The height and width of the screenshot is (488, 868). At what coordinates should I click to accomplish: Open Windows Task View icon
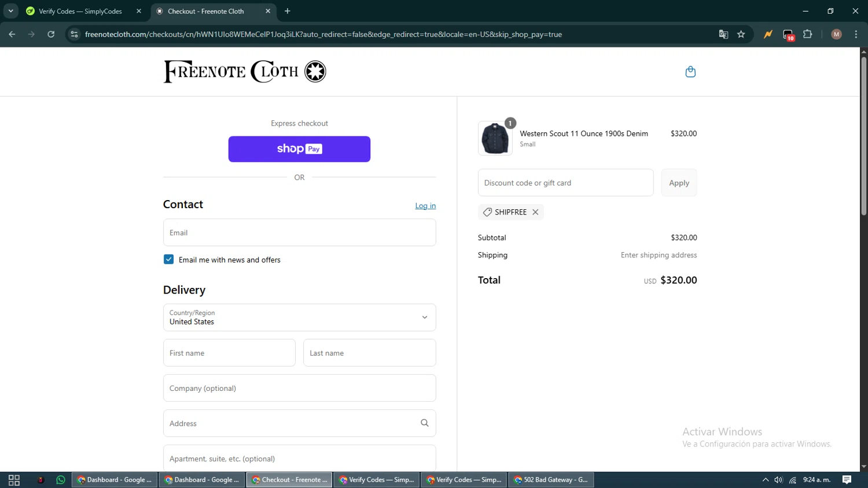[x=14, y=480]
